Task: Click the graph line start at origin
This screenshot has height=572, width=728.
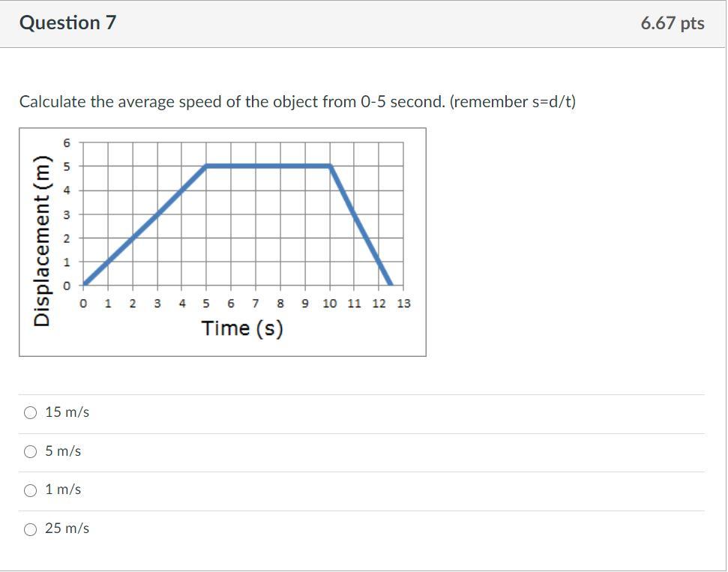Action: pyautogui.click(x=84, y=283)
